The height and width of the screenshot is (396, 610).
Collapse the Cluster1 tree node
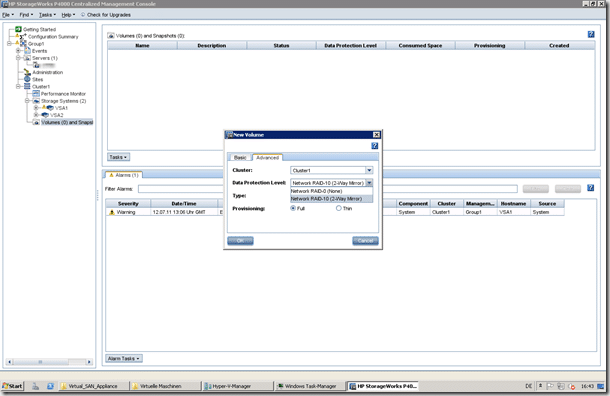pyautogui.click(x=18, y=86)
